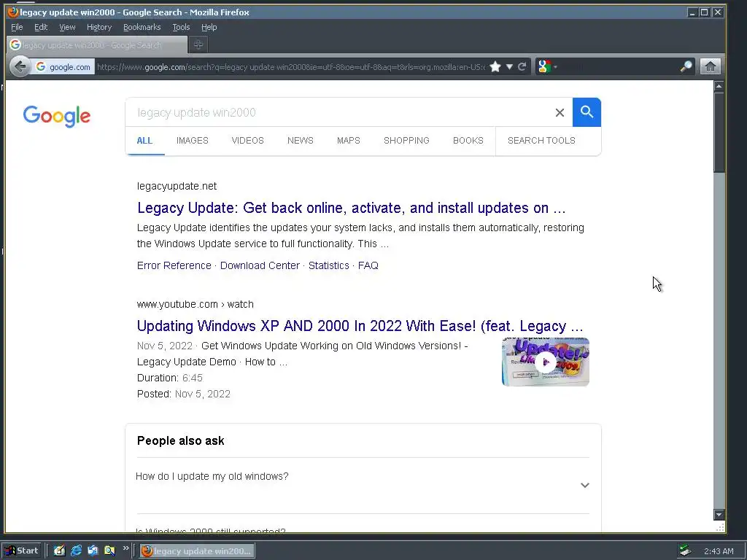The image size is (747, 560).
Task: Open the Statistics sitelink
Action: [x=329, y=265]
